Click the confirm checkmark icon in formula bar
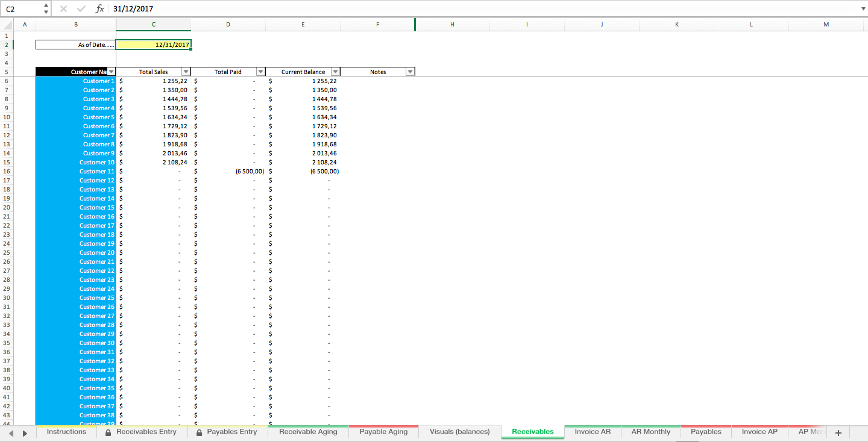The image size is (868, 442). pyautogui.click(x=81, y=8)
